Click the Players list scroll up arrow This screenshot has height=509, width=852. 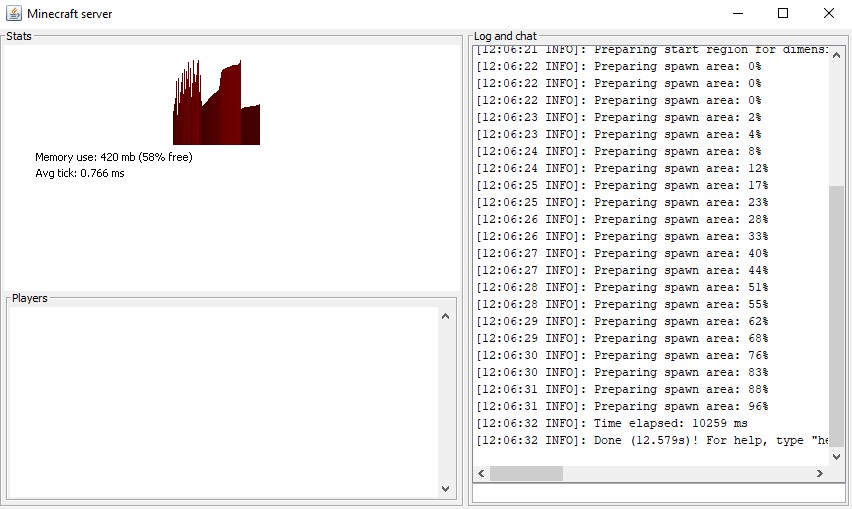tap(446, 316)
